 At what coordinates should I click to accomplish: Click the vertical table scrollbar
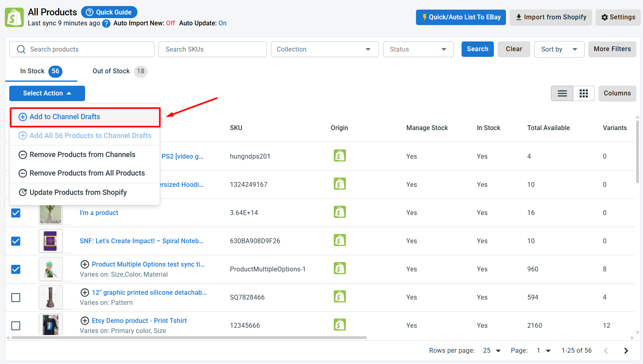coord(637,151)
